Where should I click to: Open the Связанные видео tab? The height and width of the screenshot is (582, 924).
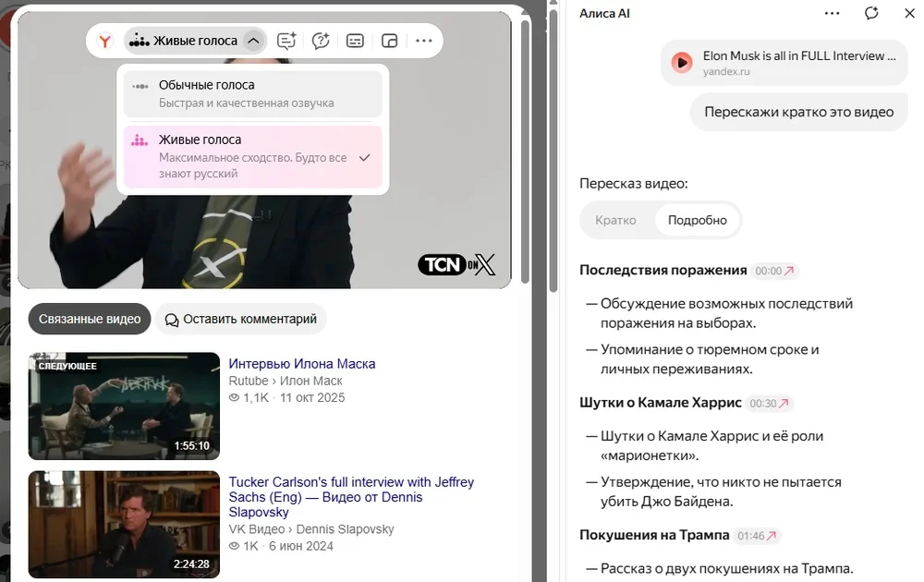pos(90,319)
